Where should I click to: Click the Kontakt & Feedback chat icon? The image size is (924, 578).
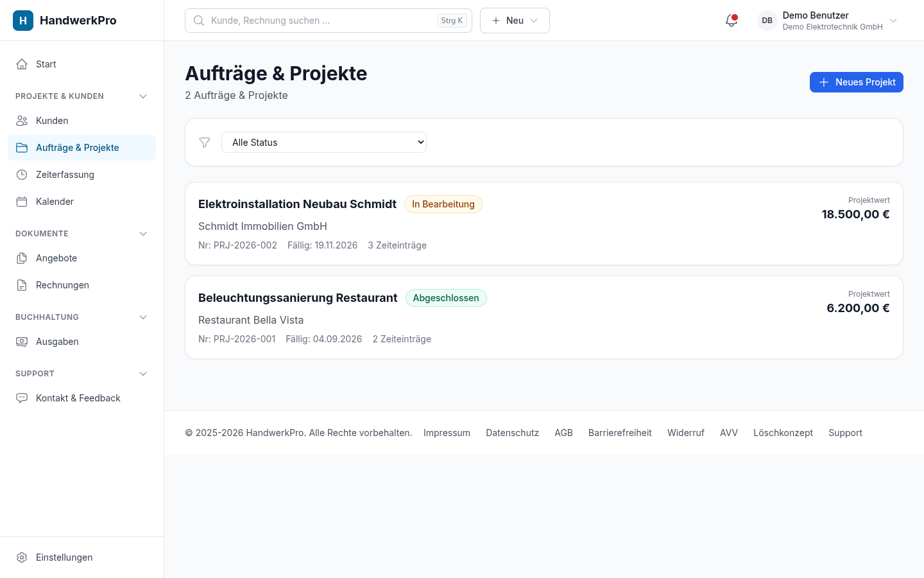22,398
